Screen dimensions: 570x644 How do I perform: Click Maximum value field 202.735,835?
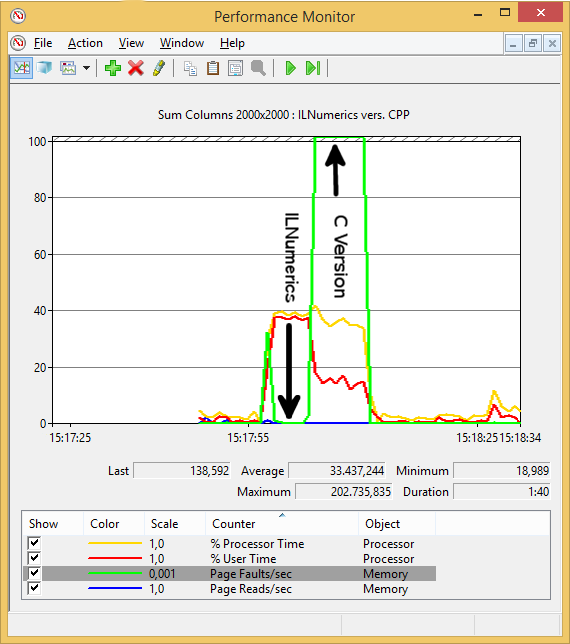344,492
